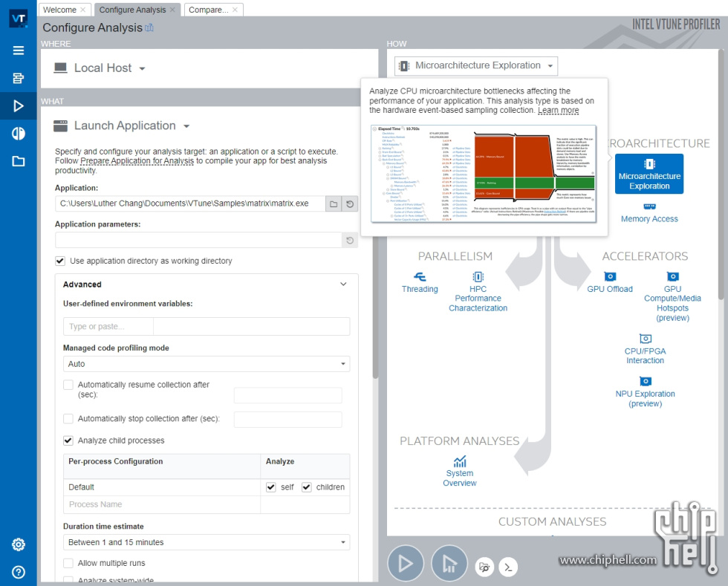Choose System Overview analysis
The width and height of the screenshot is (728, 586).
click(460, 472)
